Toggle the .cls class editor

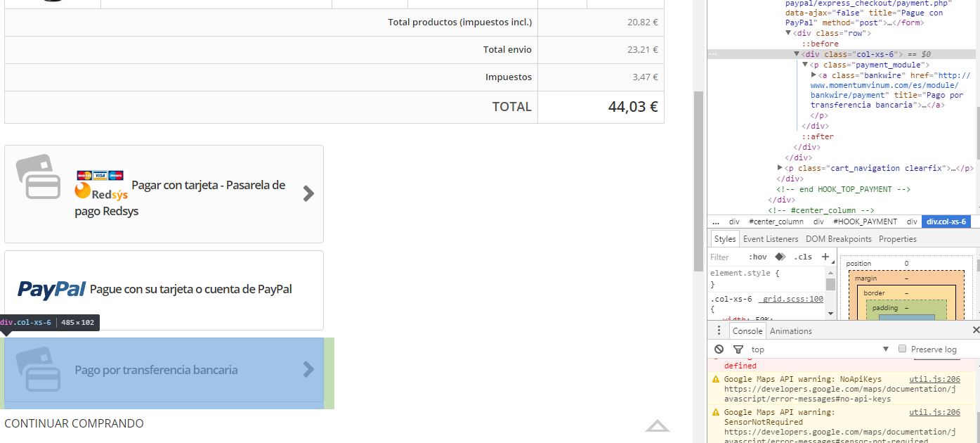coord(802,257)
